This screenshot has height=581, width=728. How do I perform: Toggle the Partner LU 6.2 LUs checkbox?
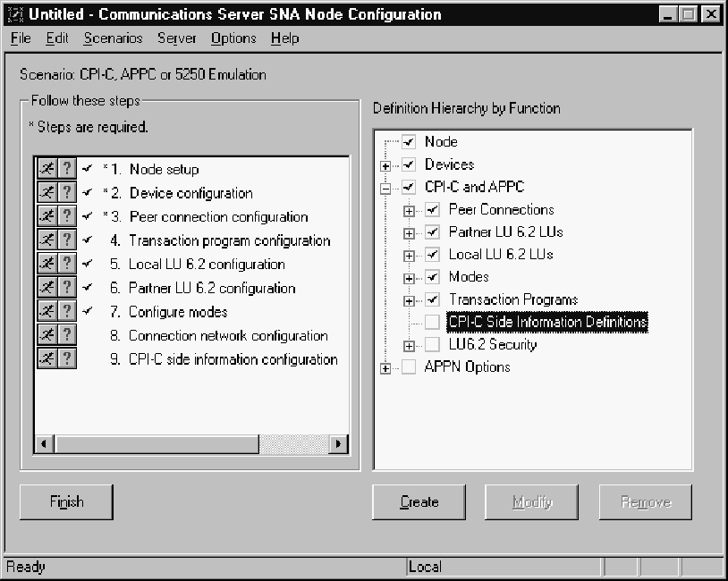point(432,232)
